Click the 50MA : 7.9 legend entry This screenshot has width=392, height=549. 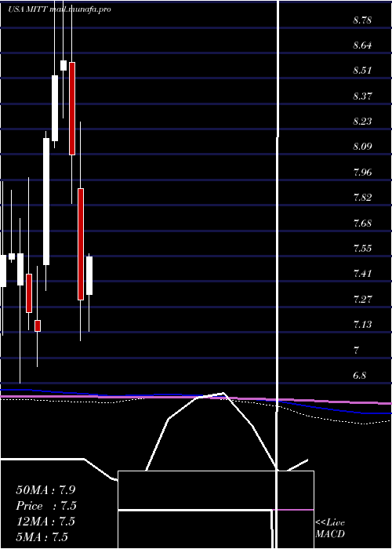click(x=45, y=490)
